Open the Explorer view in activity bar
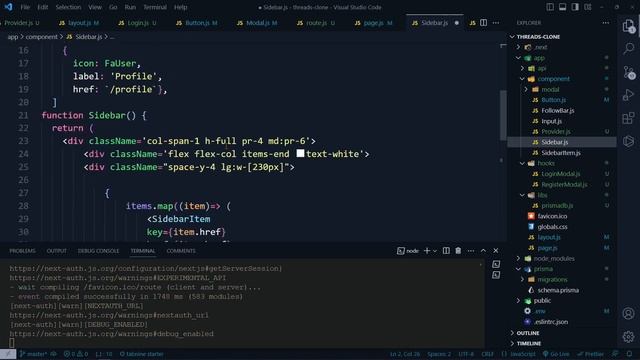This screenshot has width=640, height=360. (x=629, y=26)
